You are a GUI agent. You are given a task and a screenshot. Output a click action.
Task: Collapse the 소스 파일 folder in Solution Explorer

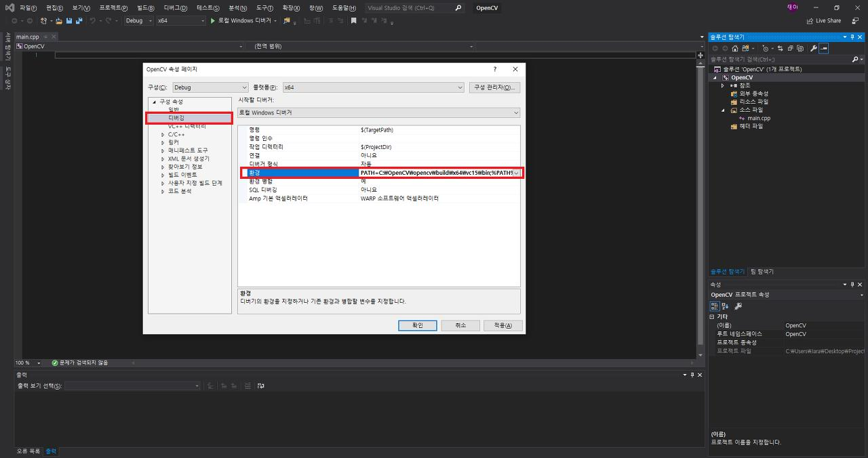(x=722, y=110)
